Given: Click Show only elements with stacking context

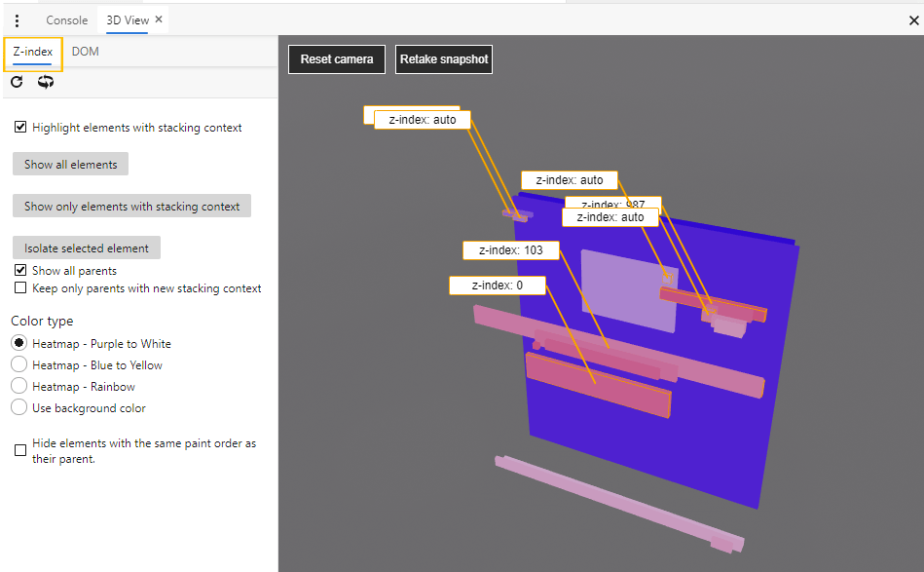Looking at the screenshot, I should pos(131,206).
